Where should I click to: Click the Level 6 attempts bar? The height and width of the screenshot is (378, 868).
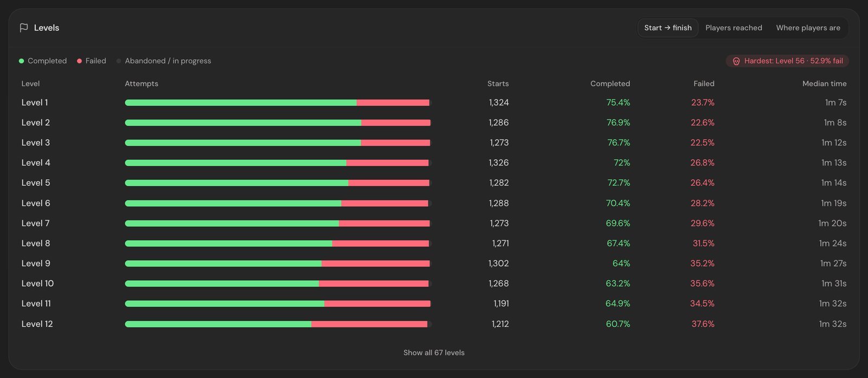click(278, 203)
